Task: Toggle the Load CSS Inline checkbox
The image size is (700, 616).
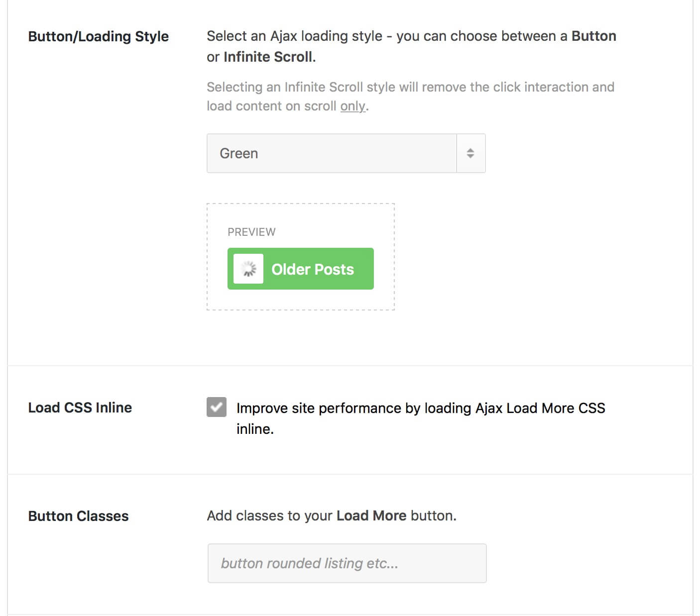Action: click(217, 407)
